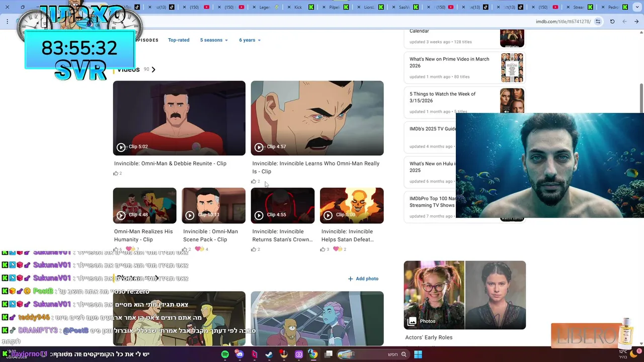Click Prime Video March 2026 list thumbnail
Image resolution: width=644 pixels, height=362 pixels.
(512, 68)
